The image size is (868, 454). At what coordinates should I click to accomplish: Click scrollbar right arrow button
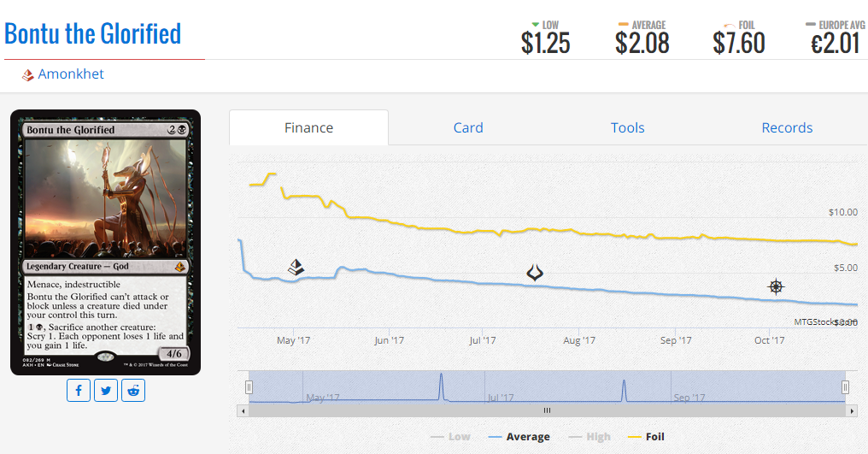(852, 410)
